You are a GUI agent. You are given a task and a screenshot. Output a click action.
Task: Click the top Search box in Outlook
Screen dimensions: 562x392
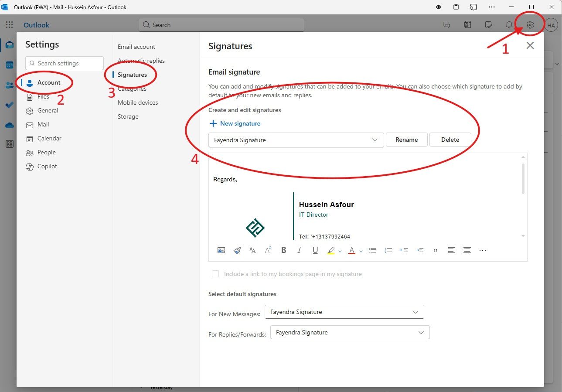(x=221, y=25)
